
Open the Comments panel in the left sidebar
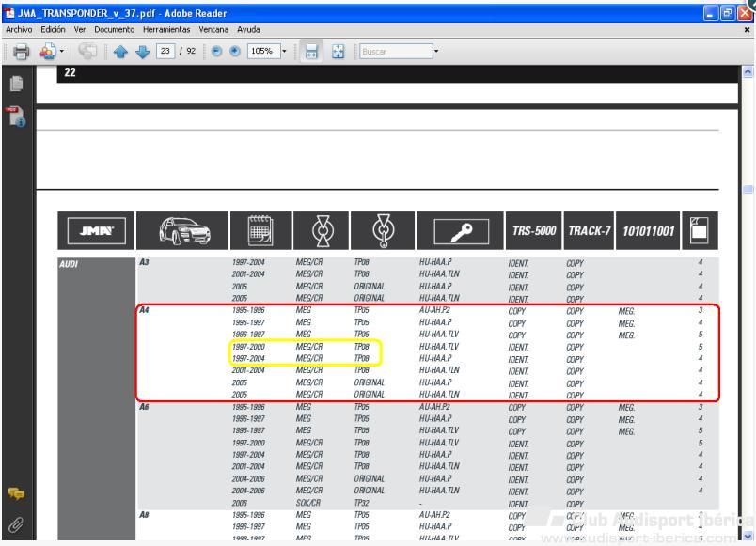(x=16, y=493)
